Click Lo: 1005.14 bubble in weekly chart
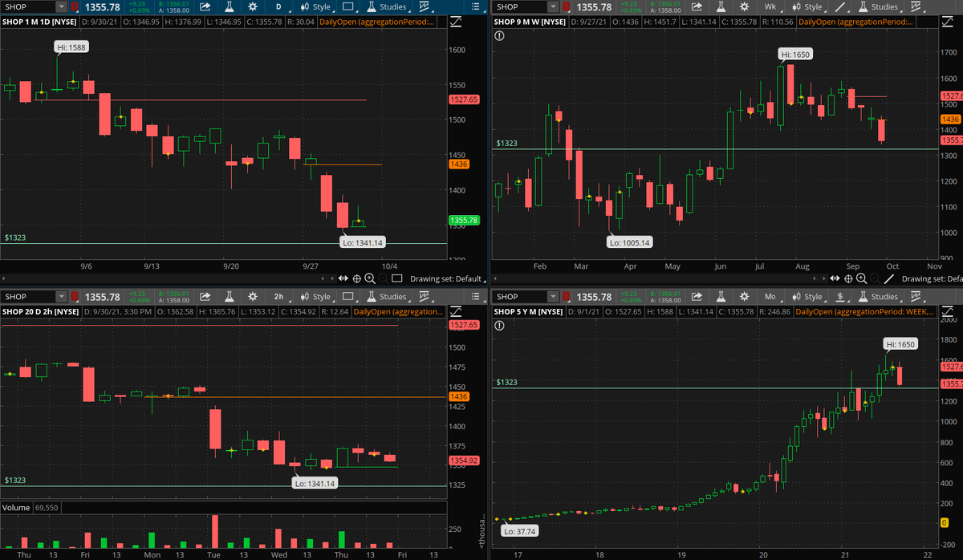The width and height of the screenshot is (963, 560). tap(629, 241)
